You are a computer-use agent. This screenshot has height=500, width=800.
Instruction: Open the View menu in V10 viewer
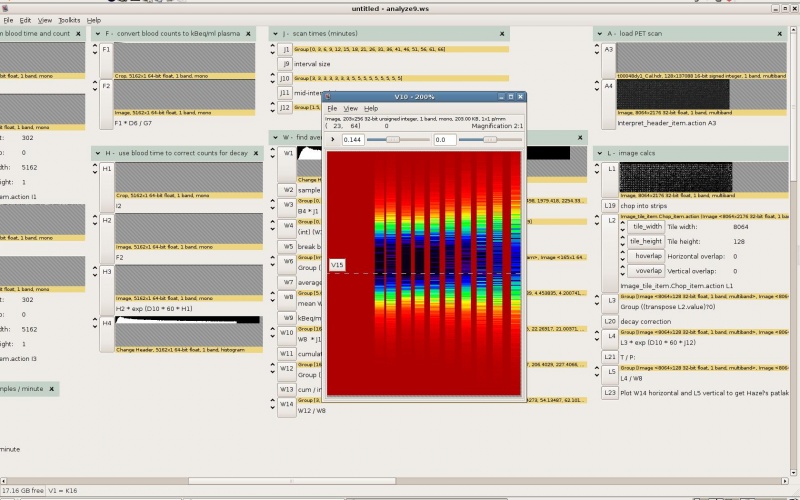point(351,108)
